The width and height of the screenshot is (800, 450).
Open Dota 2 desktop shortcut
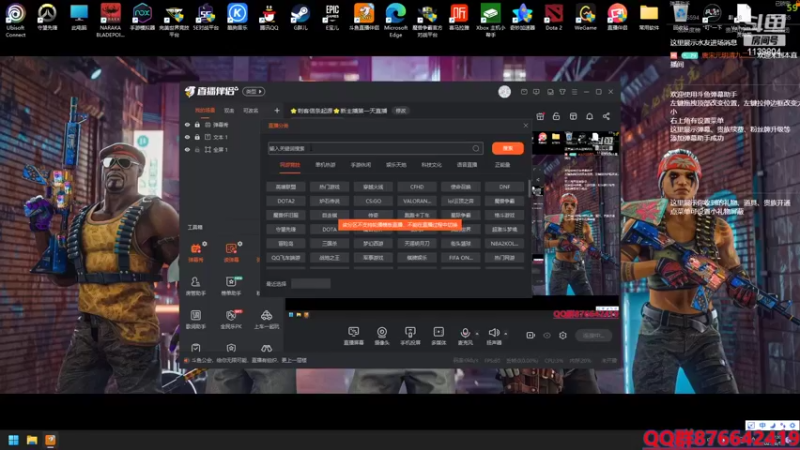(x=554, y=17)
